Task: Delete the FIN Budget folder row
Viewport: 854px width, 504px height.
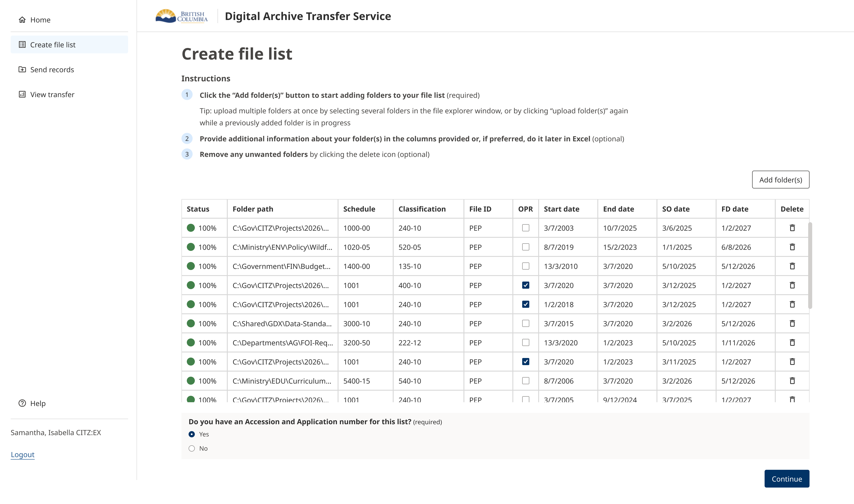Action: coord(792,266)
